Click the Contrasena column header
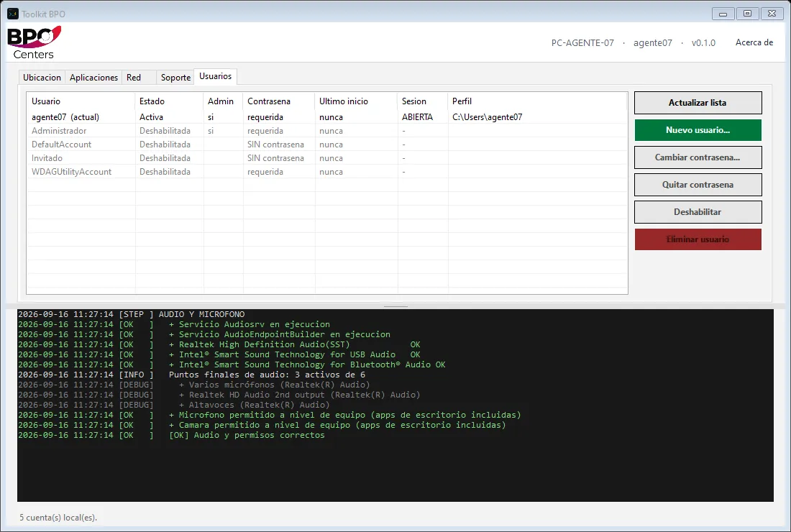This screenshot has width=791, height=532. [x=279, y=101]
